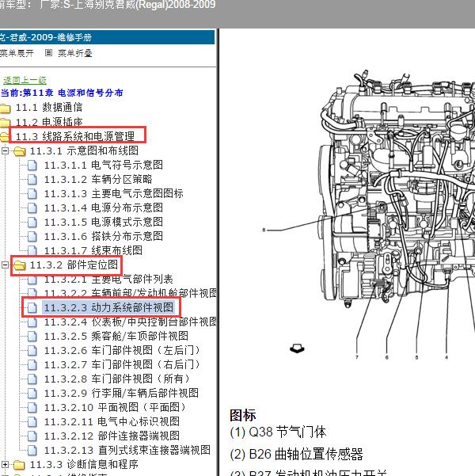This screenshot has height=476, width=475.
Task: Click the 返回上一级 link
Action: coord(25,80)
